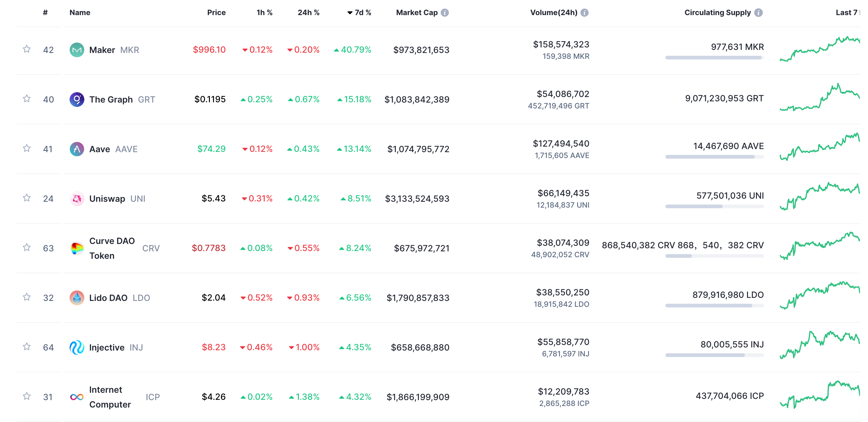Click Maker circulating supply progress bar
The width and height of the screenshot is (868, 422).
click(x=714, y=58)
